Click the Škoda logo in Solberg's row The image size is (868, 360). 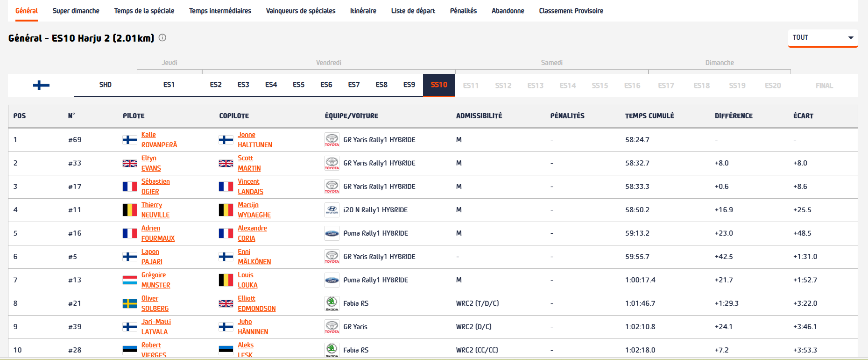(x=332, y=303)
